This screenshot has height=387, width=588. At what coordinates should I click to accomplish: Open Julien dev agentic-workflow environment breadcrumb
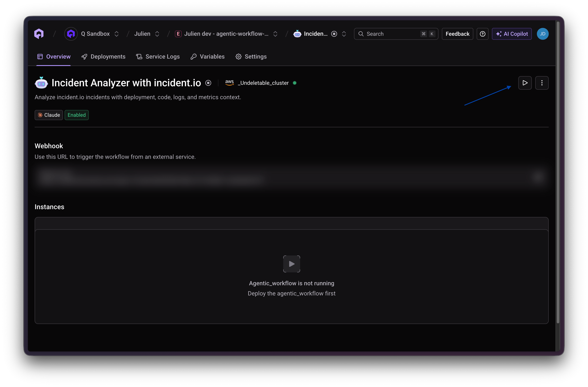pyautogui.click(x=226, y=34)
